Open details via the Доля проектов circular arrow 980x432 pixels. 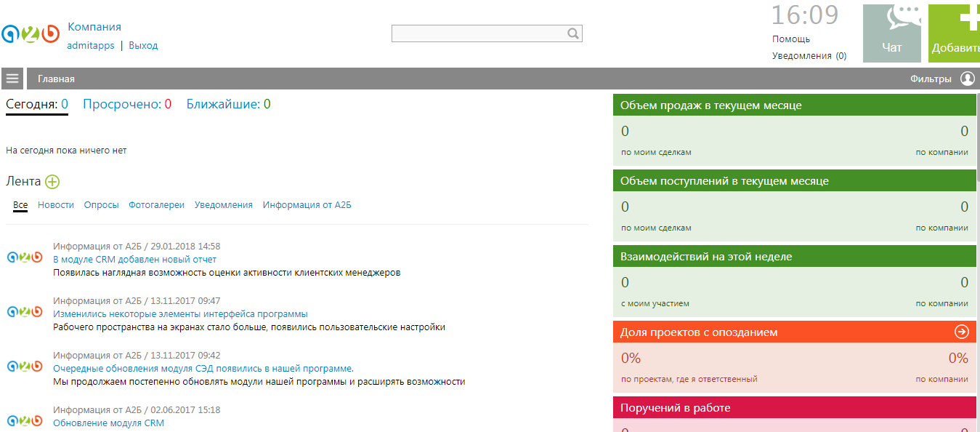pyautogui.click(x=963, y=331)
